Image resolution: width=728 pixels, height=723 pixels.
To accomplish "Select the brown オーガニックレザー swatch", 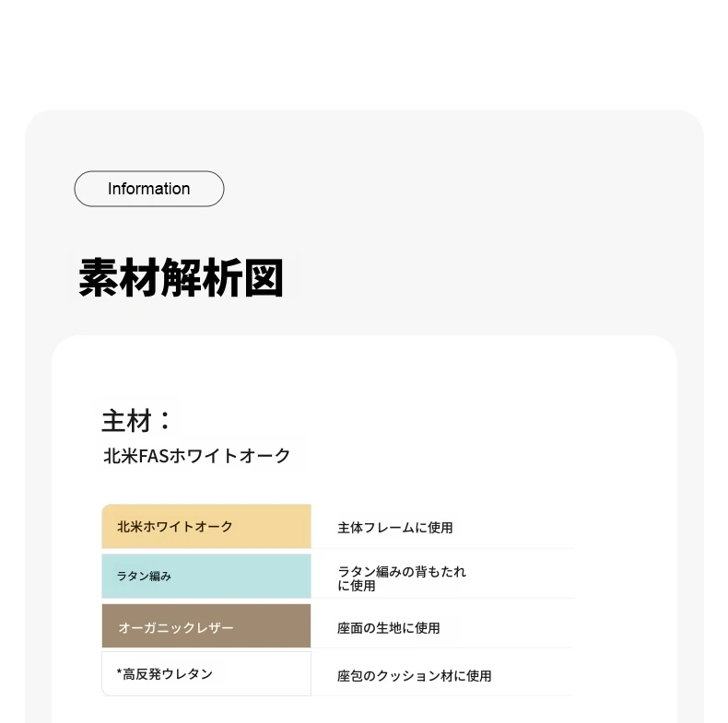I will coord(206,626).
